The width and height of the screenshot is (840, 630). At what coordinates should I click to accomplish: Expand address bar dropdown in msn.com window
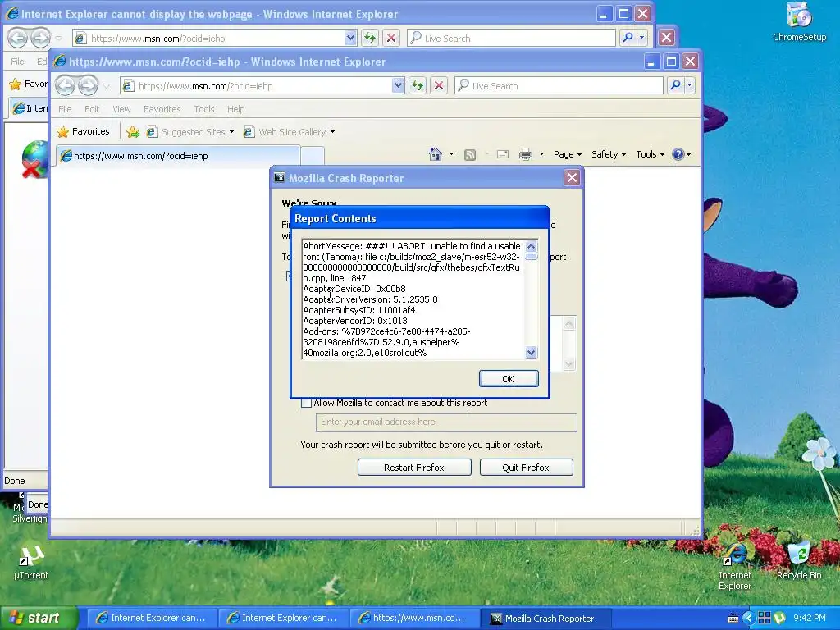[398, 85]
